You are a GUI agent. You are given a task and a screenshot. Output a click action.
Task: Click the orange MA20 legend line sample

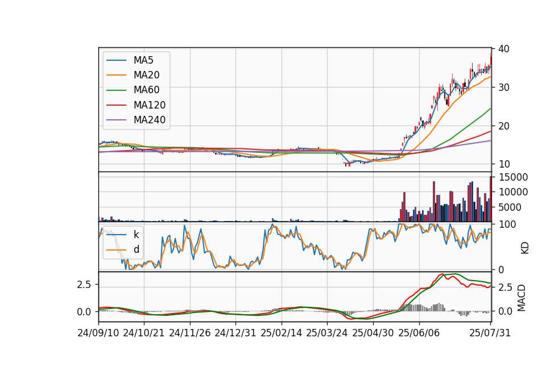(x=116, y=75)
